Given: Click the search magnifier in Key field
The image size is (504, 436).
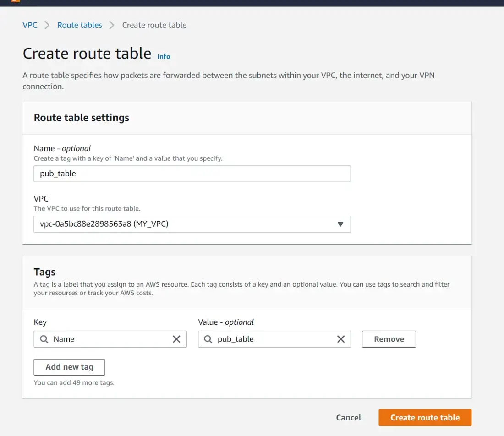Looking at the screenshot, I should click(x=44, y=339).
